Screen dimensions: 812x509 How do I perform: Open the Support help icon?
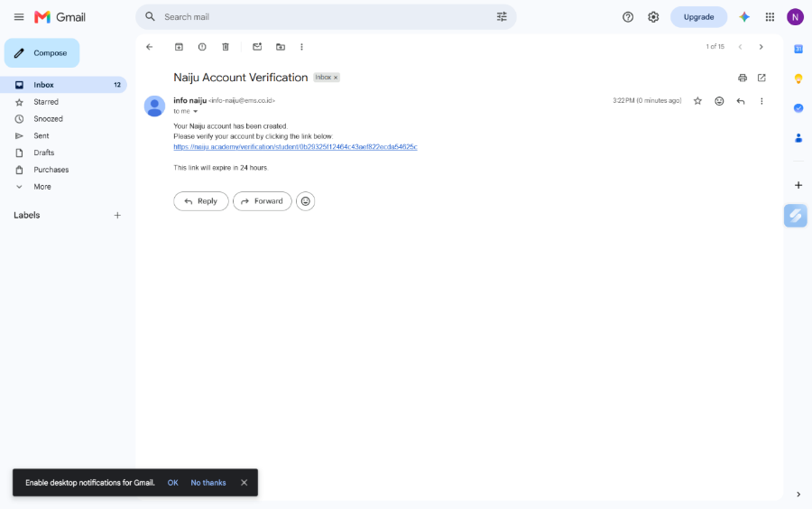point(628,17)
